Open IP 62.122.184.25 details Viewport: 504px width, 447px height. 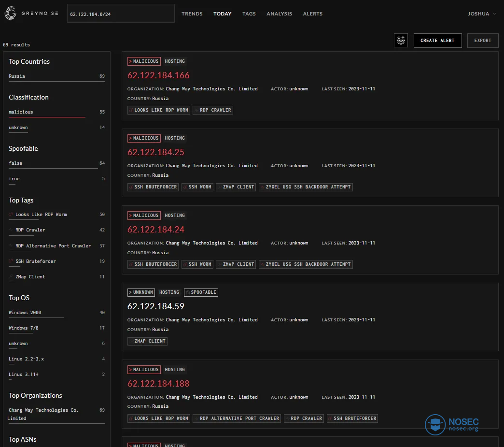click(x=156, y=152)
